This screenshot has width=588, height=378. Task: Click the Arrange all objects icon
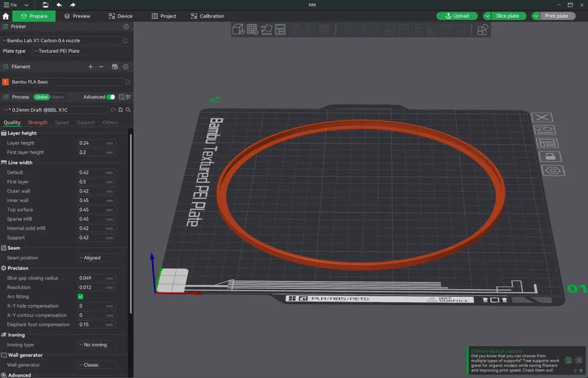tap(280, 29)
